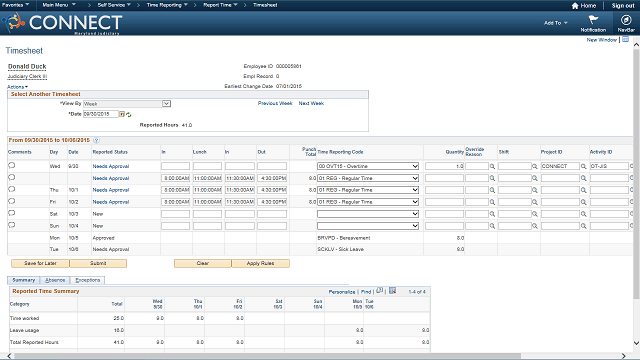Open the 00 OVT15 - Overtime reporting code dropdown
640x360 pixels.
368,166
